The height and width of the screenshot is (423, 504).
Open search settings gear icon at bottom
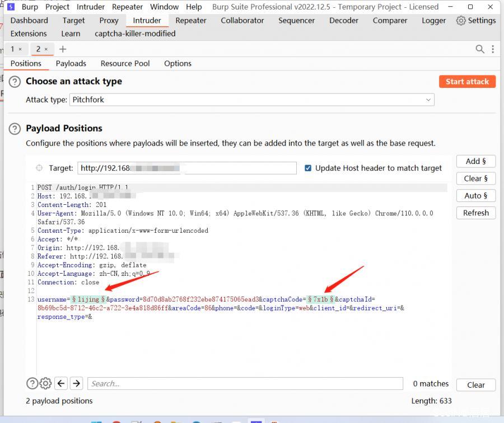(x=46, y=383)
